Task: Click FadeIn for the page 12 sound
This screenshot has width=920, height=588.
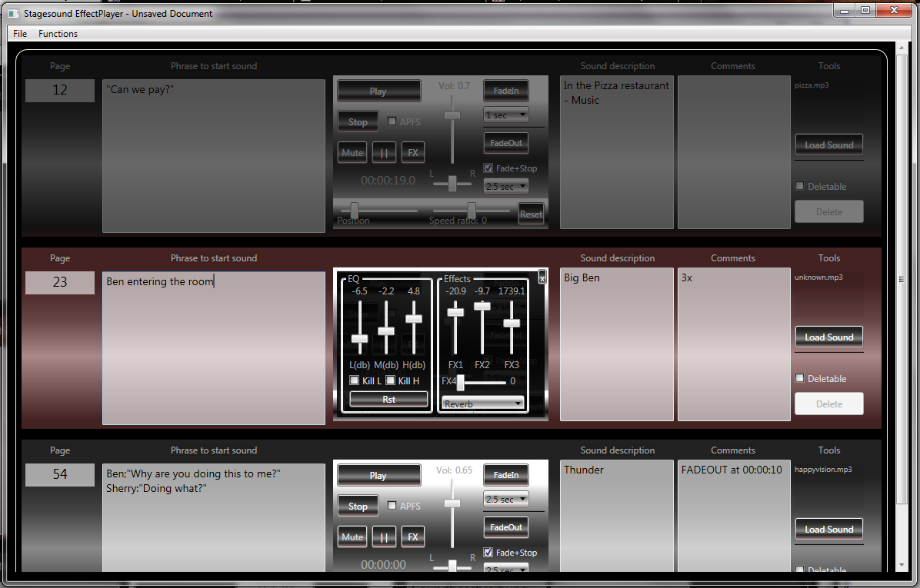Action: (x=505, y=90)
